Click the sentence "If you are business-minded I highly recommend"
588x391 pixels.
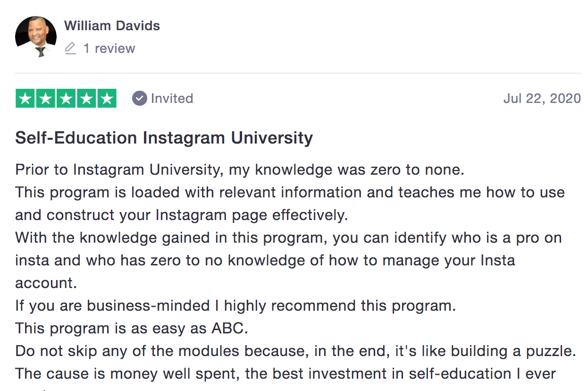coord(235,306)
